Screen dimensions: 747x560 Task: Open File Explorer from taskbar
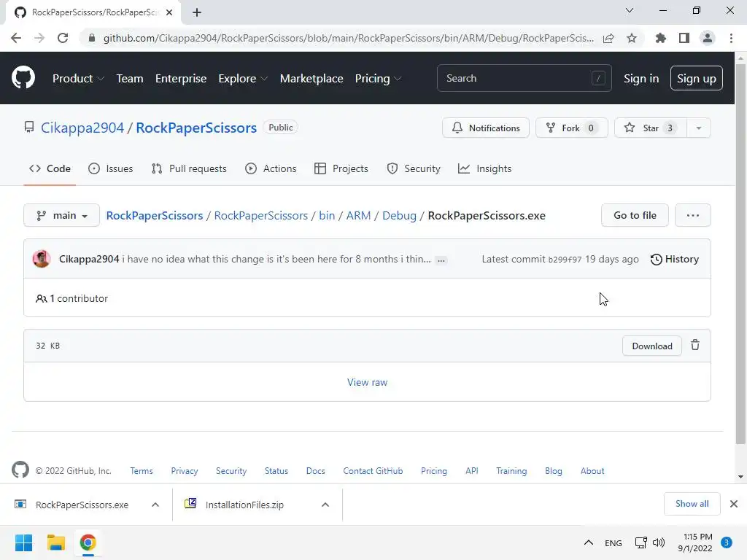(x=55, y=542)
